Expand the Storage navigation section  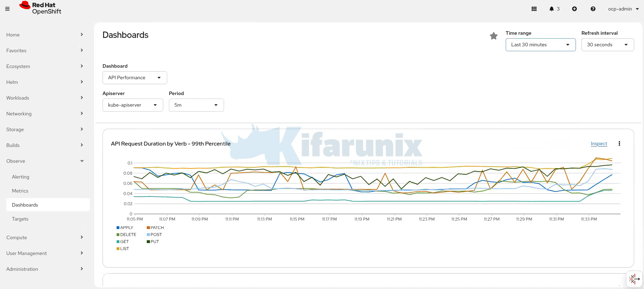(45, 129)
